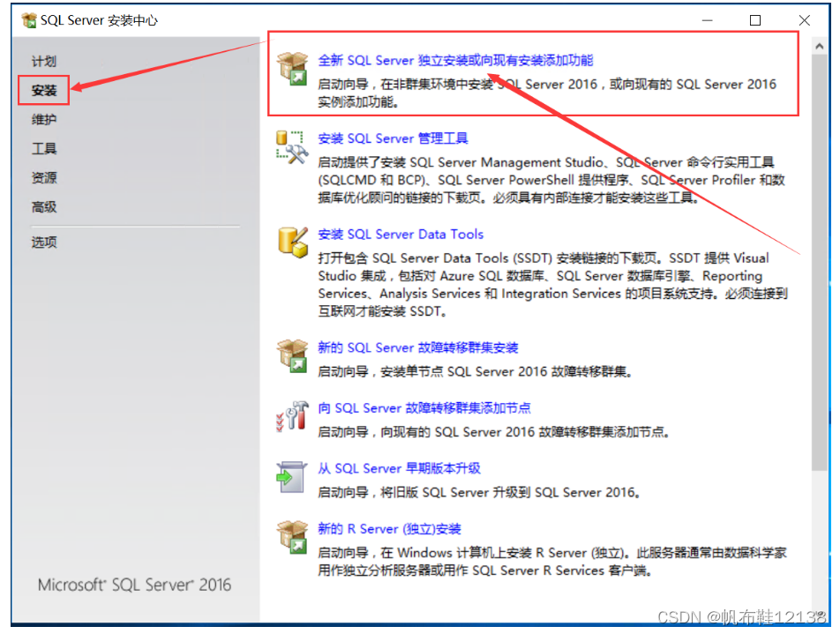The image size is (840, 634).
Task: Open the 安装 section in the sidebar
Action: [x=44, y=89]
